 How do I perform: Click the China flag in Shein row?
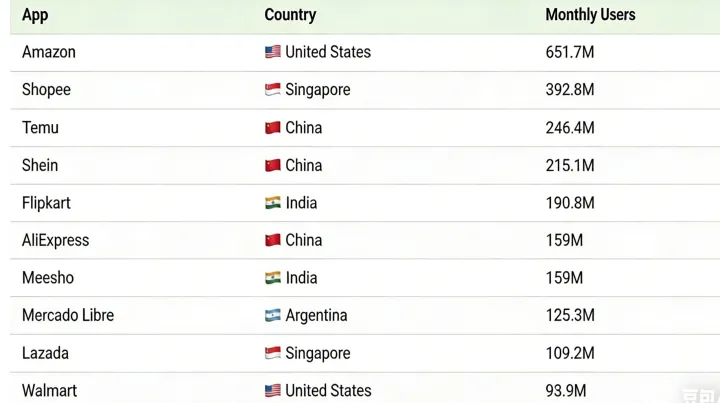tap(273, 165)
